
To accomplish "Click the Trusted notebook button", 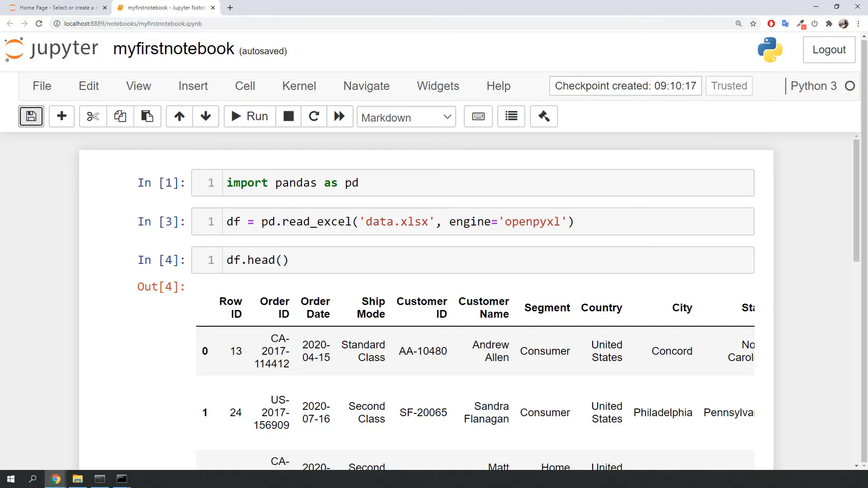I will [x=729, y=86].
